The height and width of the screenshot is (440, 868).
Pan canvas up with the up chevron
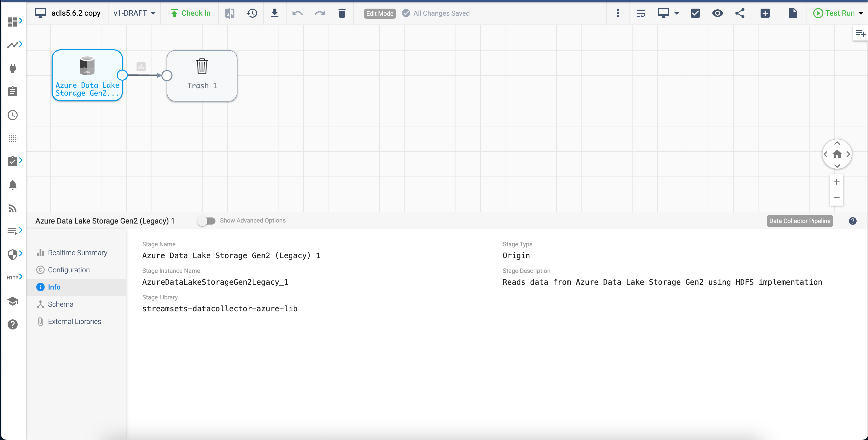[837, 143]
